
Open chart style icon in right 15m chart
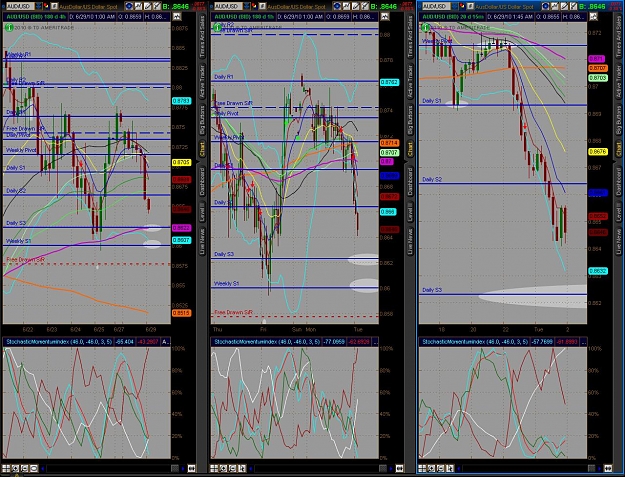555,6
